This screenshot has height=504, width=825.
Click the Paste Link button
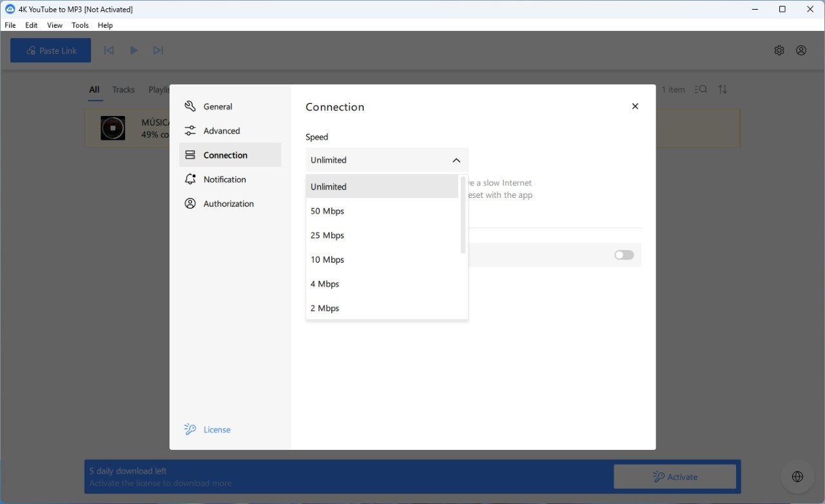click(51, 50)
